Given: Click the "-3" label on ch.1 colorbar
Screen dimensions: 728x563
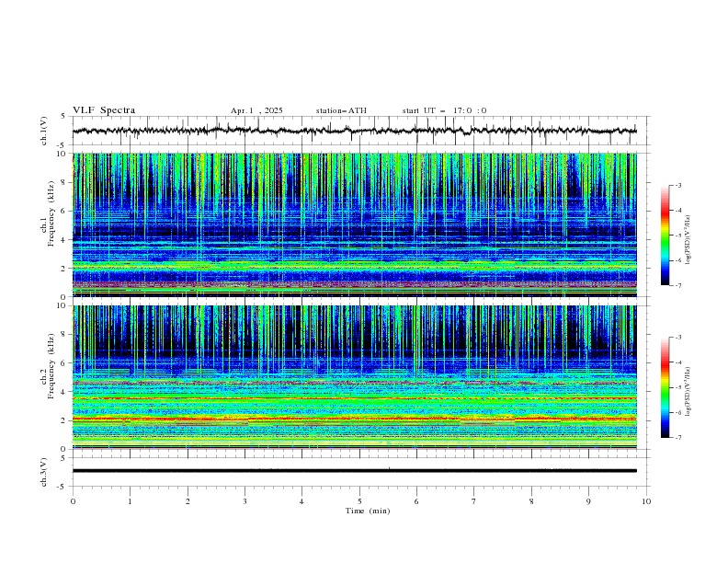Looking at the screenshot, I should click(x=678, y=185).
